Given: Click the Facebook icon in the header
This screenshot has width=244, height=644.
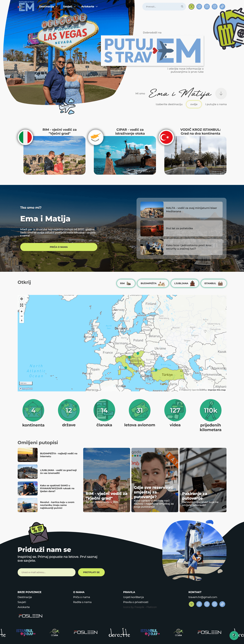Looking at the screenshot, I should click(199, 7).
